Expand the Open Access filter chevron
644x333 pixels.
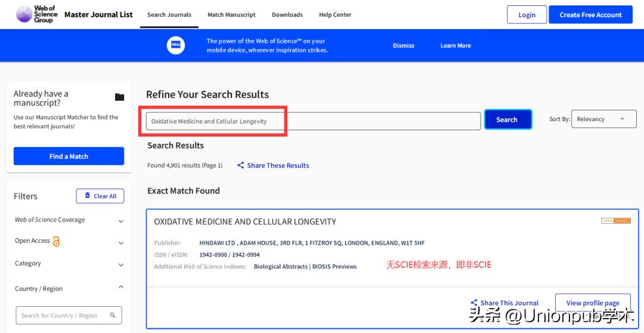(120, 243)
